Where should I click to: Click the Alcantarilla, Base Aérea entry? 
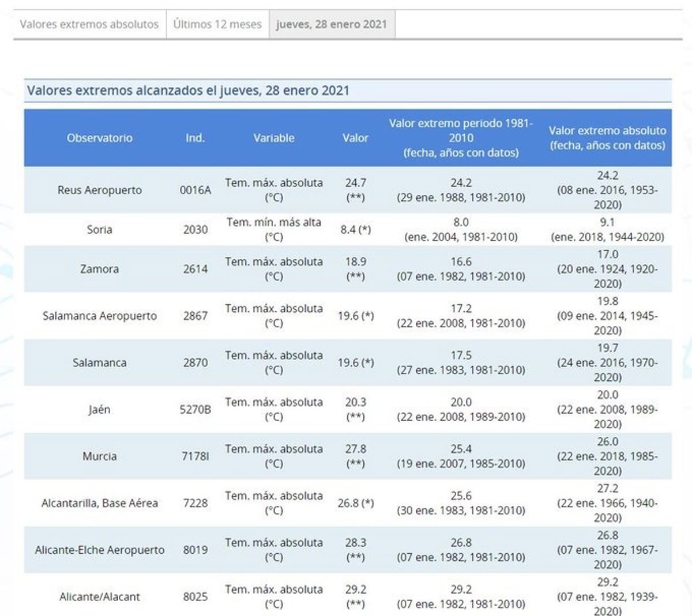tap(99, 503)
